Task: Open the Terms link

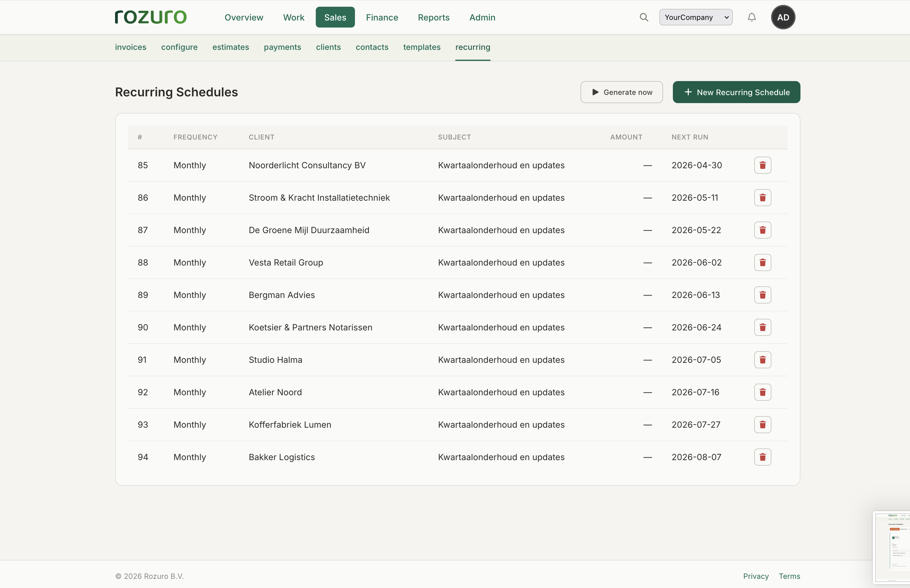Action: [789, 576]
